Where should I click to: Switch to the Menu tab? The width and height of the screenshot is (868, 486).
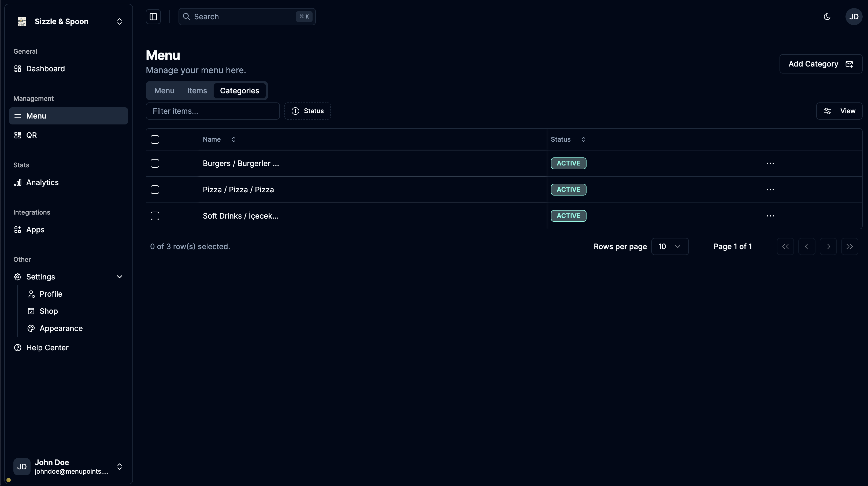click(164, 91)
